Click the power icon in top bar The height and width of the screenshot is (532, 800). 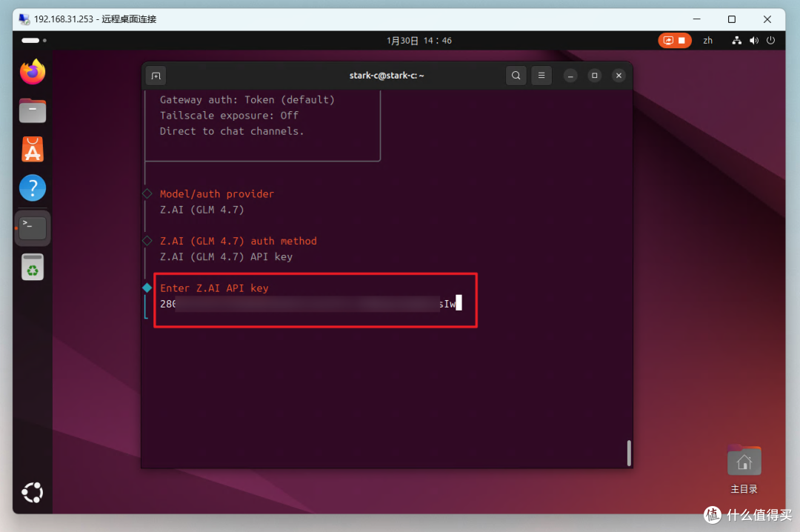point(770,40)
